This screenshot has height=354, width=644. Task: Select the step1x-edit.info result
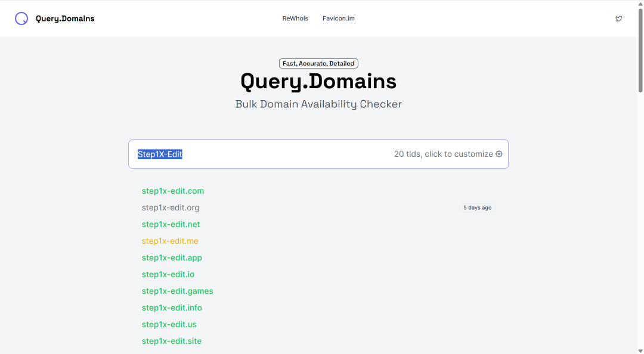pos(172,308)
